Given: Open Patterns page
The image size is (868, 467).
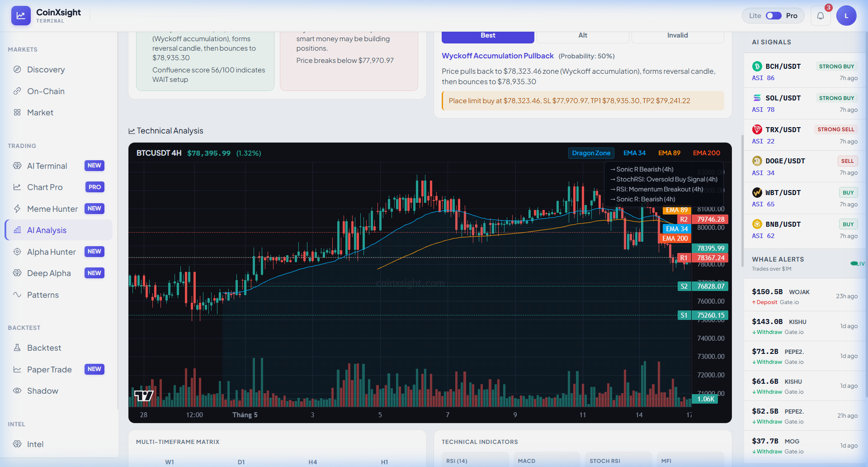Looking at the screenshot, I should pyautogui.click(x=59, y=295).
